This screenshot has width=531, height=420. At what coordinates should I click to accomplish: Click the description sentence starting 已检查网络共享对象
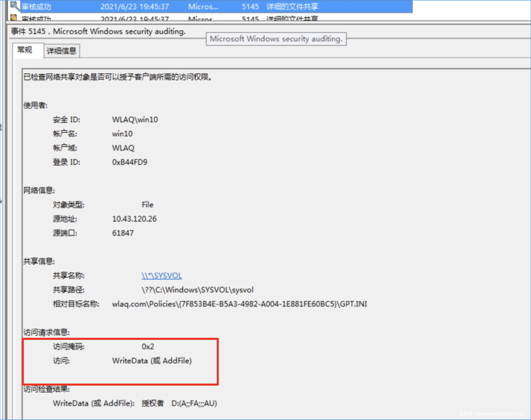118,77
